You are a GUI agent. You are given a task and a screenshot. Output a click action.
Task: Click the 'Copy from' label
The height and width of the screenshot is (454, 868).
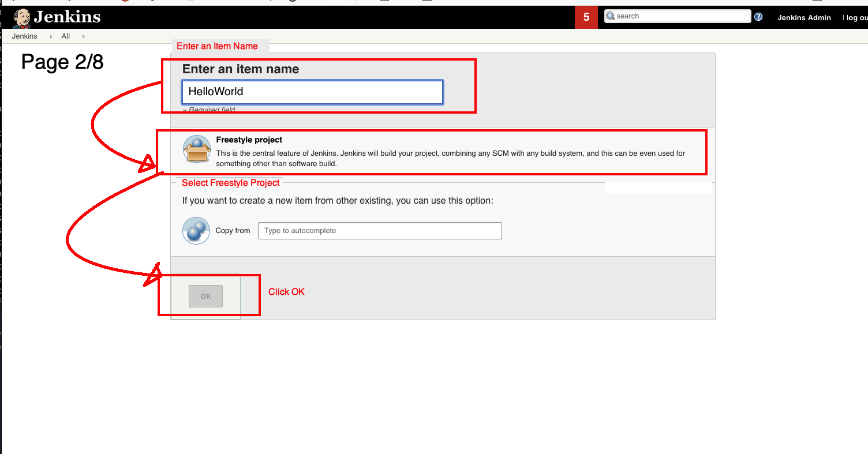[x=233, y=231]
